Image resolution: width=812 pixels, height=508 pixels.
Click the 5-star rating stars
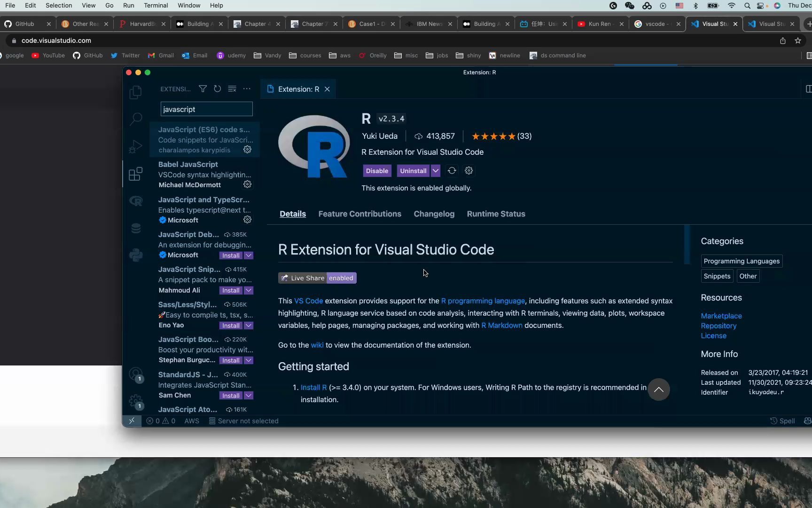(493, 136)
